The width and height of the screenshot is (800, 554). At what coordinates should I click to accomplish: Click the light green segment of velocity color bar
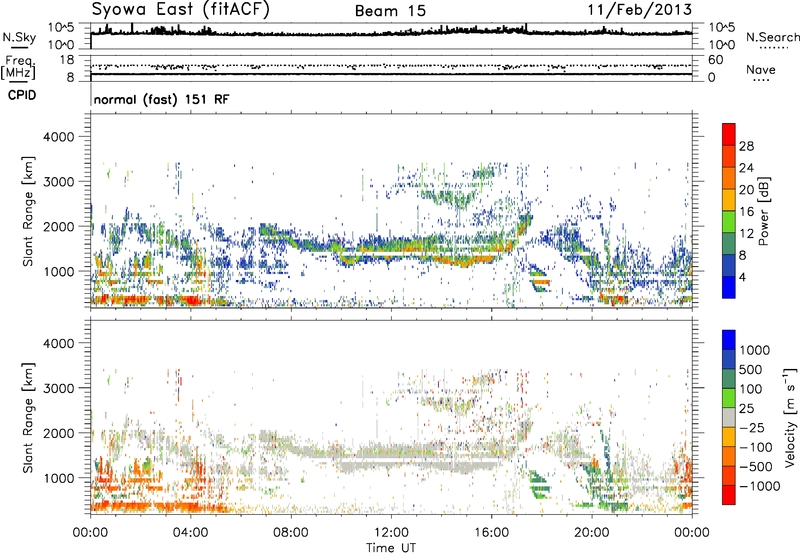(729, 399)
